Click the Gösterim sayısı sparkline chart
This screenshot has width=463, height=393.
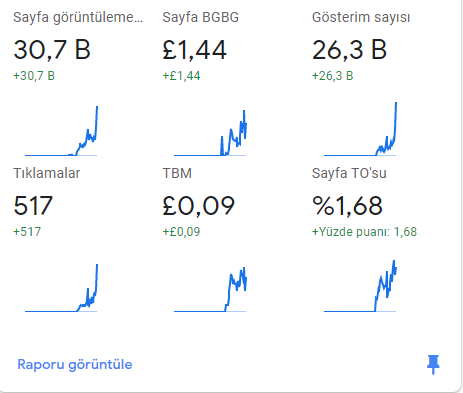(x=360, y=129)
